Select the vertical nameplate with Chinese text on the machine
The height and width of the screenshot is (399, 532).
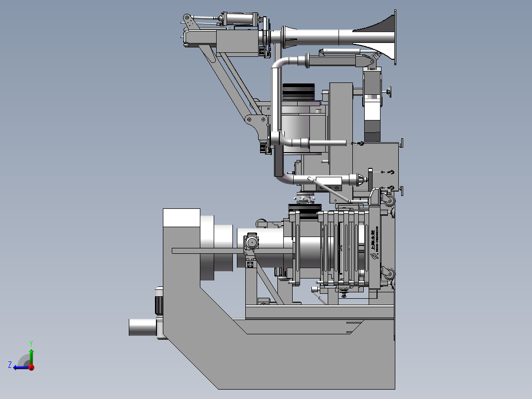(x=374, y=244)
